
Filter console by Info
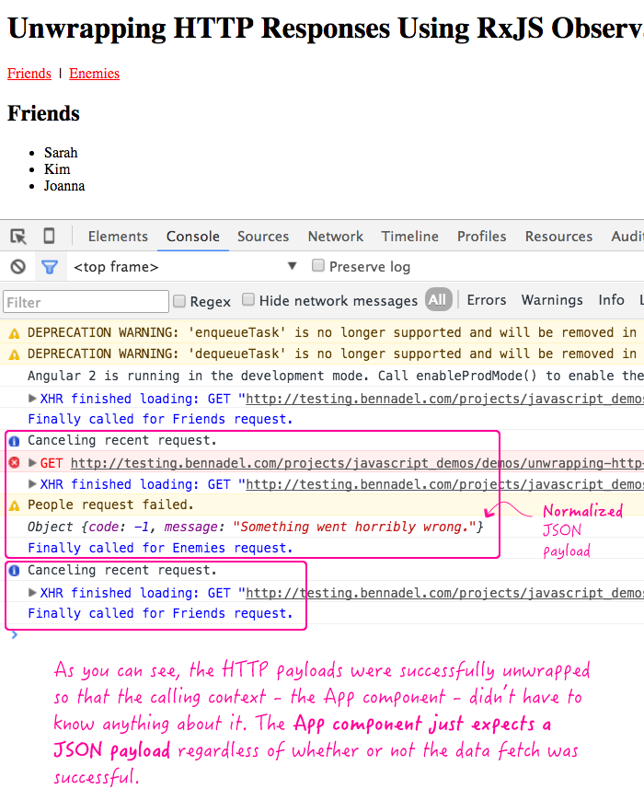pos(612,300)
